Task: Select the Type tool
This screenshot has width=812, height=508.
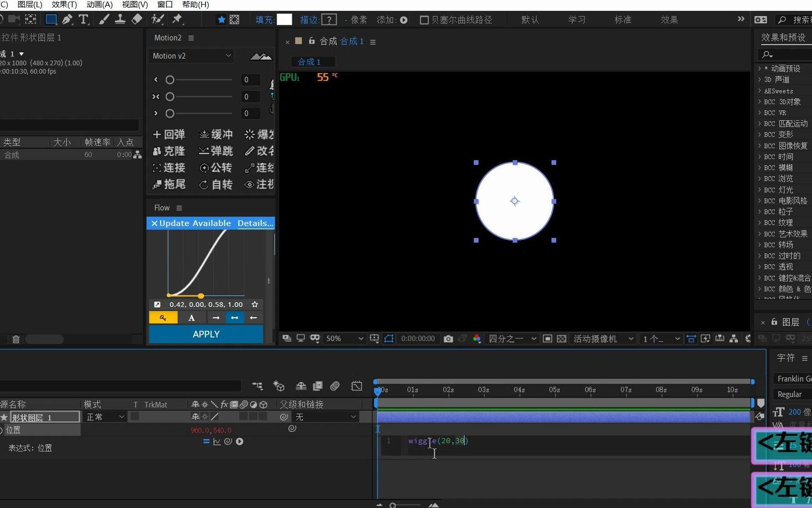Action: (83, 20)
